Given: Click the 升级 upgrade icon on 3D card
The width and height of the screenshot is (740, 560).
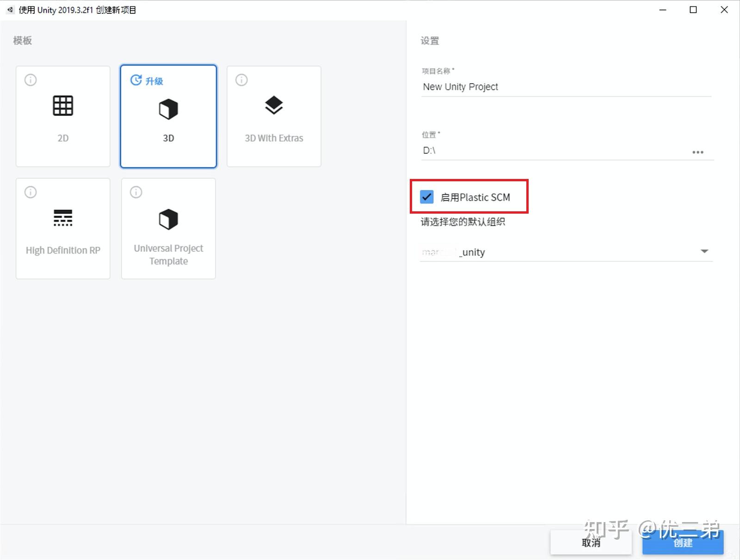Looking at the screenshot, I should [136, 80].
